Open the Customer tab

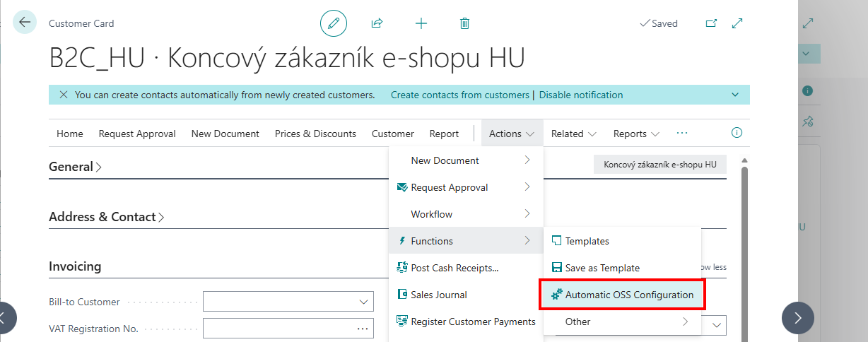(x=393, y=134)
